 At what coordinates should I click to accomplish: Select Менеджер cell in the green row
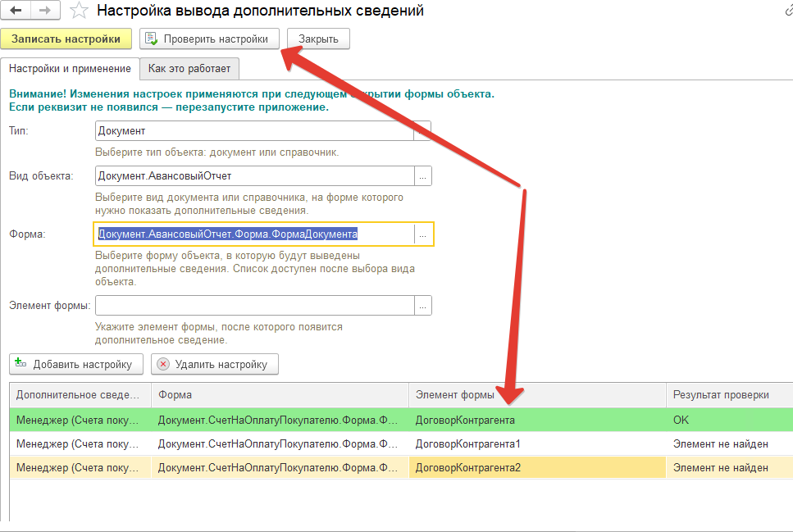(x=80, y=420)
